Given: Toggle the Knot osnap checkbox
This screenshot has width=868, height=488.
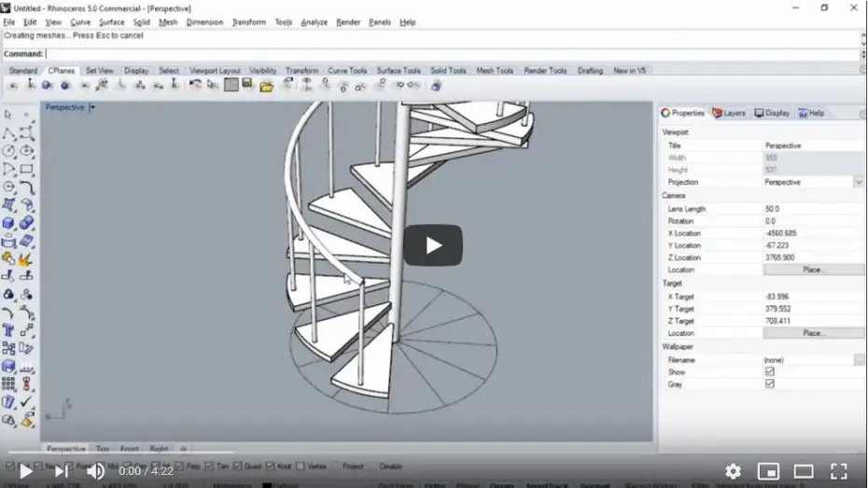Looking at the screenshot, I should coord(270,467).
